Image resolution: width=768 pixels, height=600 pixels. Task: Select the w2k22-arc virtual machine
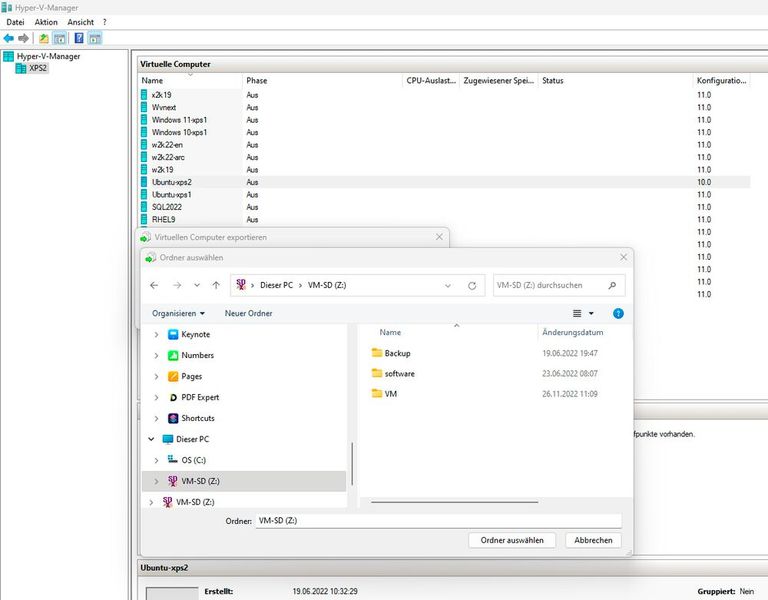445,157
